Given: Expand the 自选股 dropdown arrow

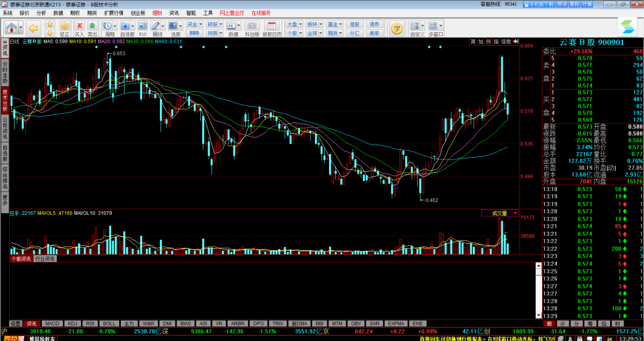Looking at the screenshot, I should [x=133, y=26].
